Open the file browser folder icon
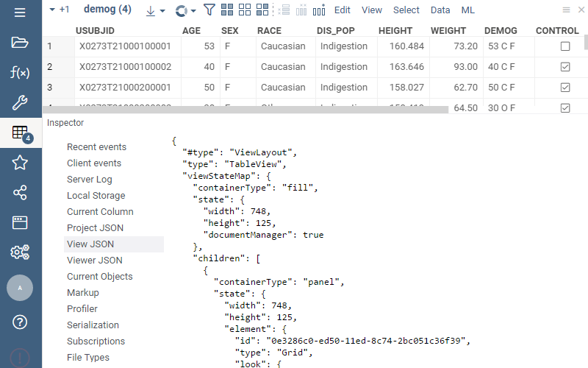 (x=20, y=42)
